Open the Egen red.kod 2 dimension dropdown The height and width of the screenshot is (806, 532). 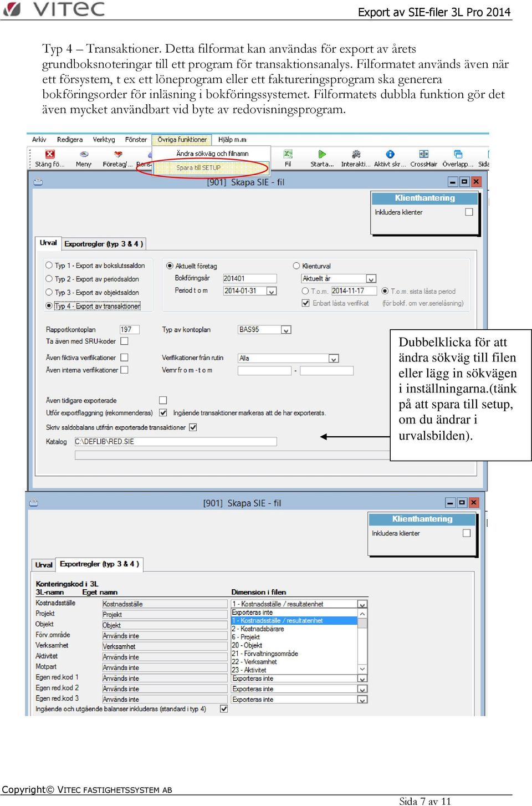(362, 689)
